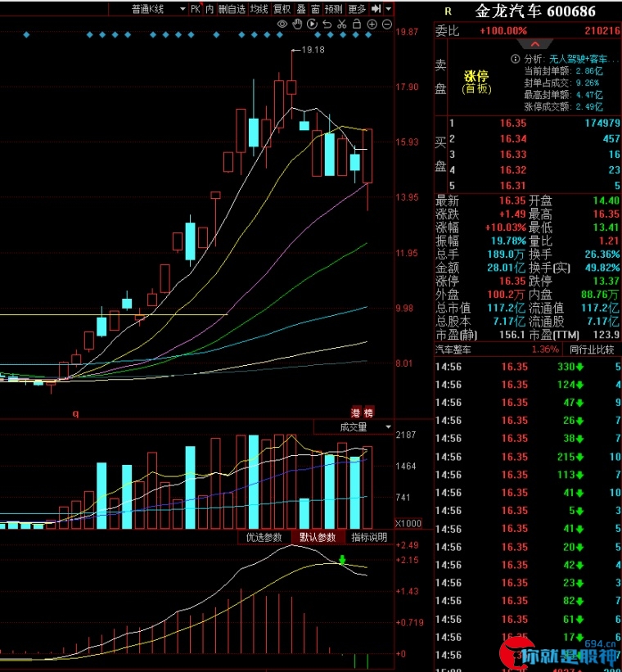The image size is (622, 672).
Task: Click the 215 volume tick entry
Action: [570, 457]
